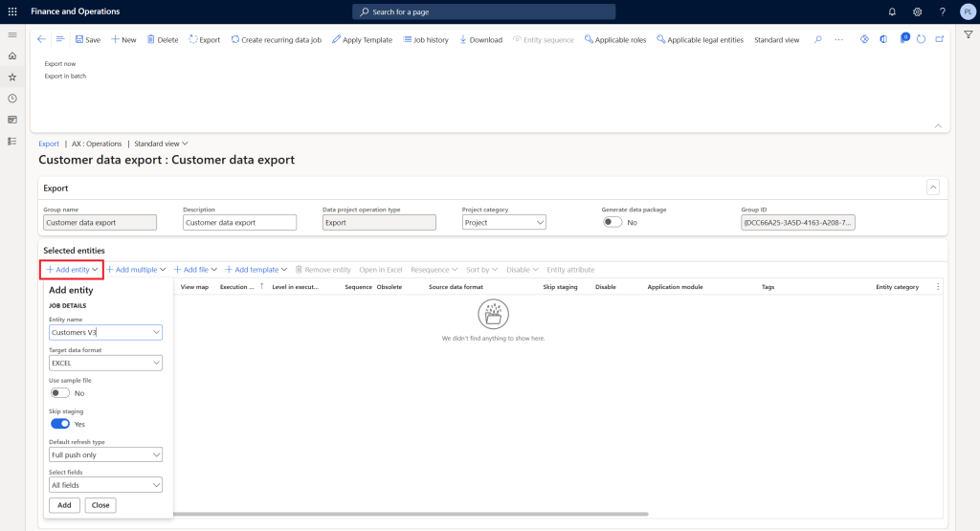Click the back arrow in toolbar
This screenshot has width=980, height=531.
point(41,39)
